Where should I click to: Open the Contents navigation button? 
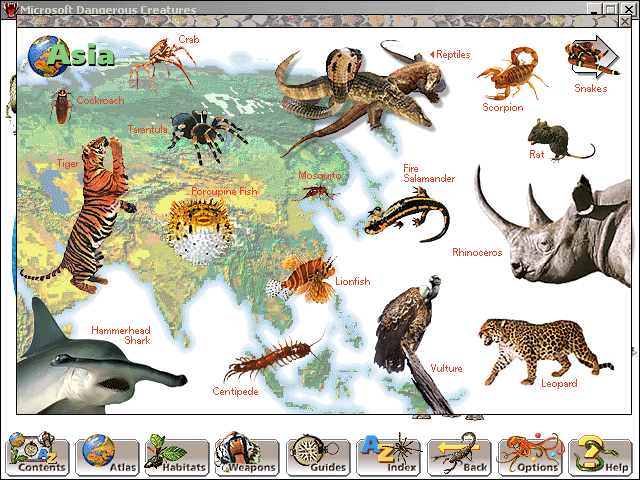[x=37, y=454]
